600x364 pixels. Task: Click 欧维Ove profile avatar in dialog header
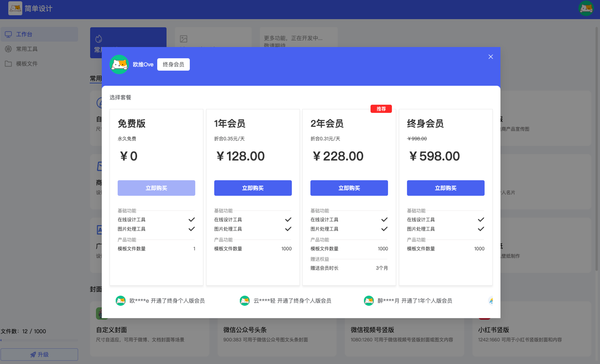pyautogui.click(x=119, y=64)
